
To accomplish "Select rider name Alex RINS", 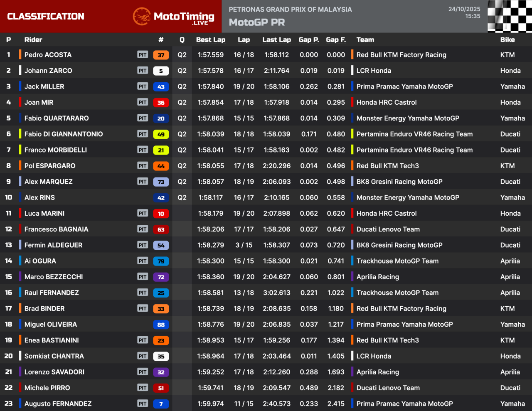I will pos(39,197).
